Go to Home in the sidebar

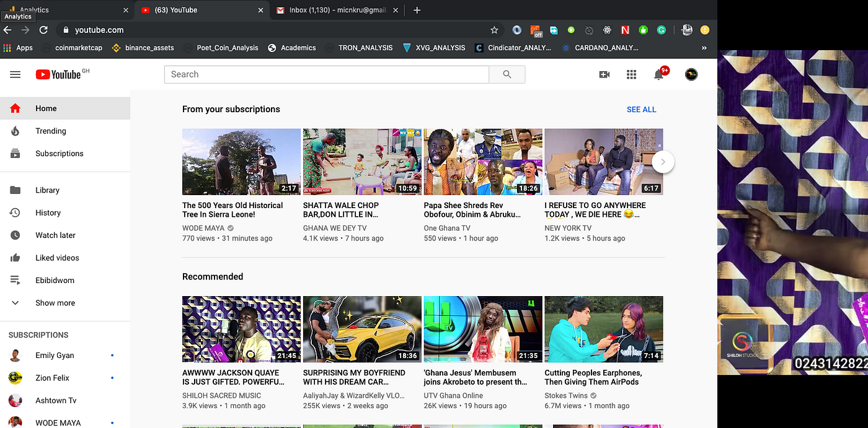65,108
